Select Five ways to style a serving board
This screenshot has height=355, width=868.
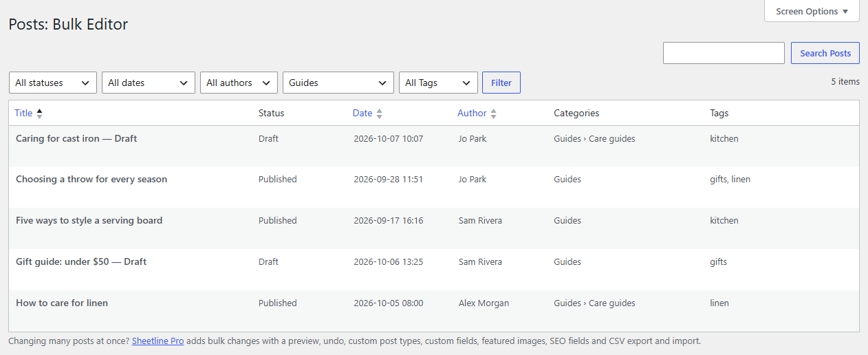point(89,220)
